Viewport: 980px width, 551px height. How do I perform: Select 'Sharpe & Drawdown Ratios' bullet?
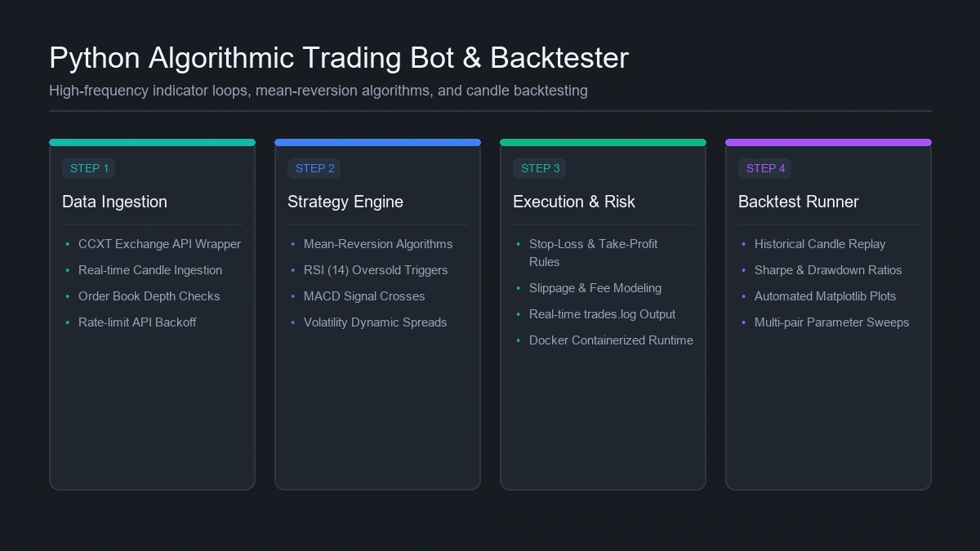pyautogui.click(x=828, y=270)
